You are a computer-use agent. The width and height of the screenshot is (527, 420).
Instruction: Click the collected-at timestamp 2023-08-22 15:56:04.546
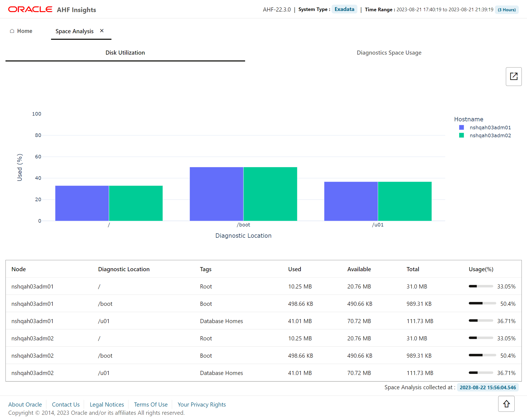pos(488,387)
